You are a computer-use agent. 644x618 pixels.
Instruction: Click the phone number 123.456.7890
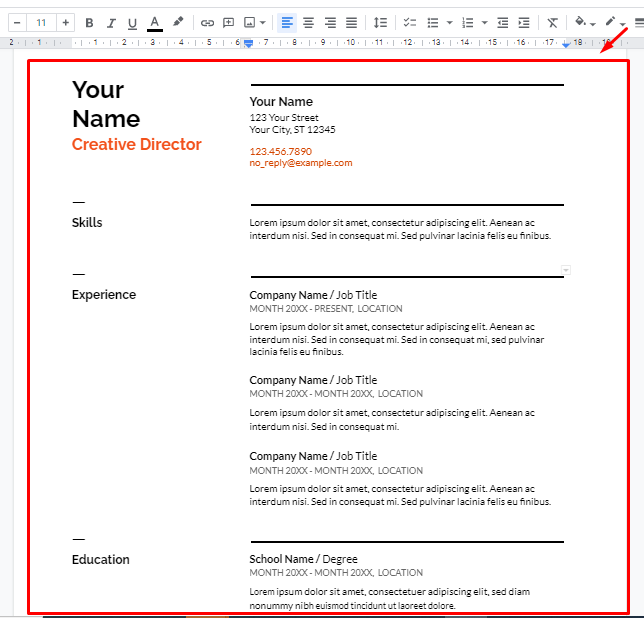(x=281, y=152)
